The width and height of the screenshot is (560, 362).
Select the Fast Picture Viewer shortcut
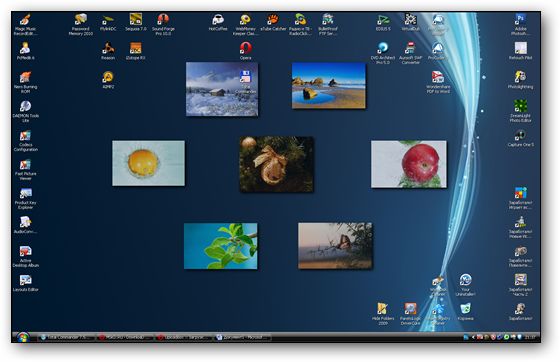coord(25,169)
